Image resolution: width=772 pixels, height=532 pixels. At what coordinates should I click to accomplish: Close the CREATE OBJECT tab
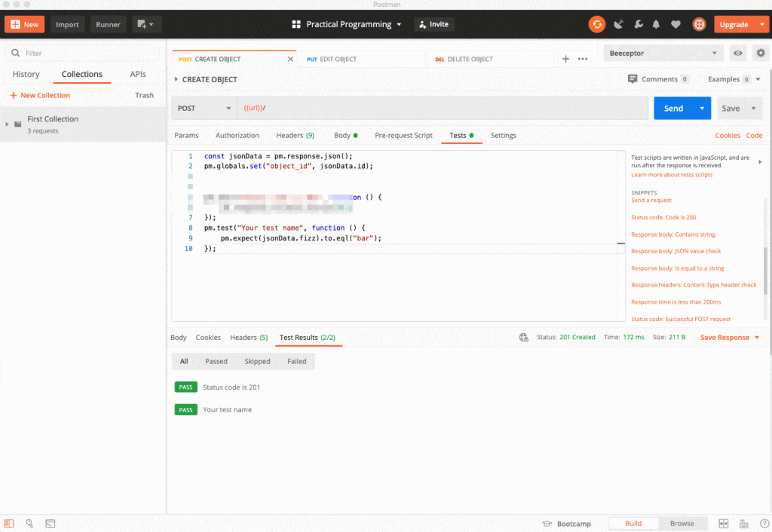pos(291,59)
